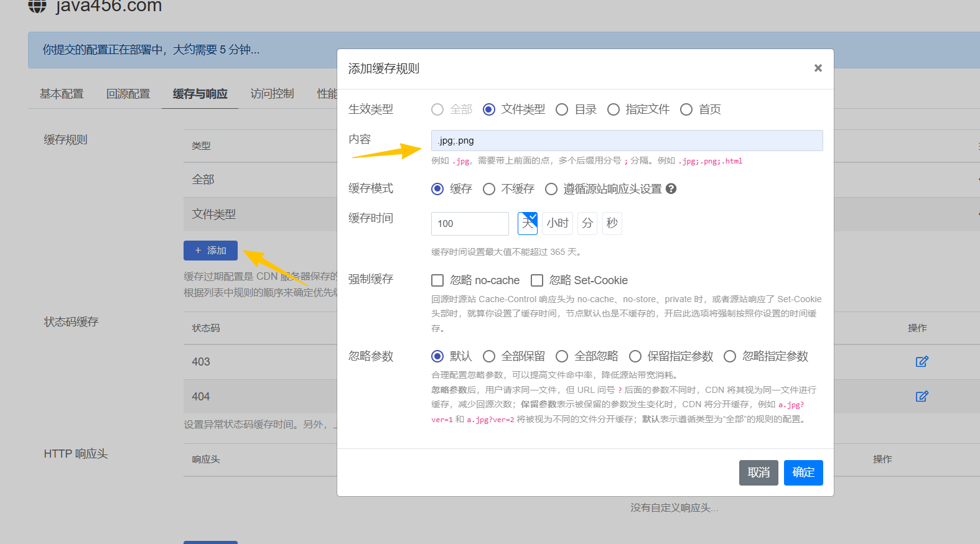Click the cache time value field

pos(469,224)
